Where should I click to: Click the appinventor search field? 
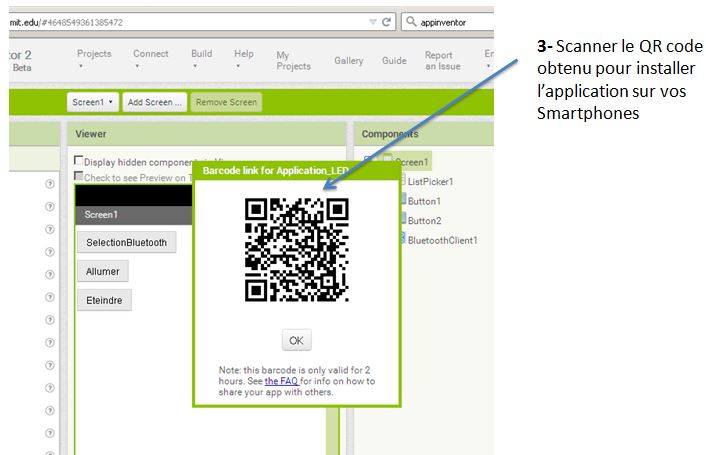pos(458,21)
